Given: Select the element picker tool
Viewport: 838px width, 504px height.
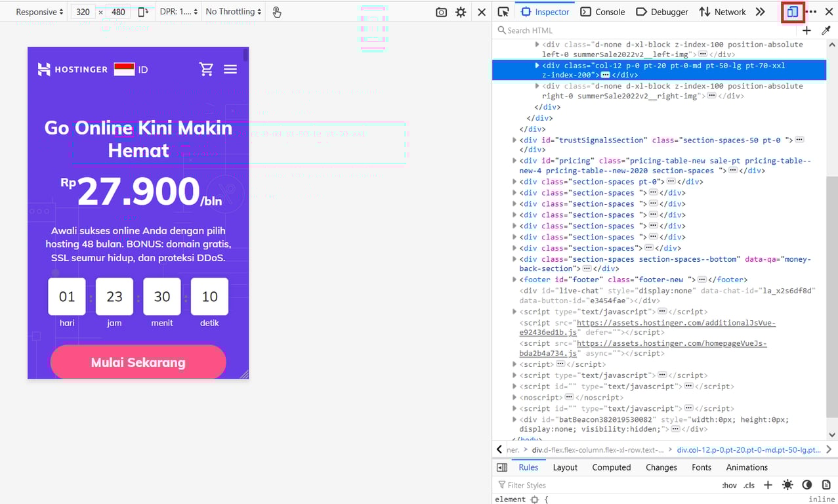Looking at the screenshot, I should [x=503, y=12].
